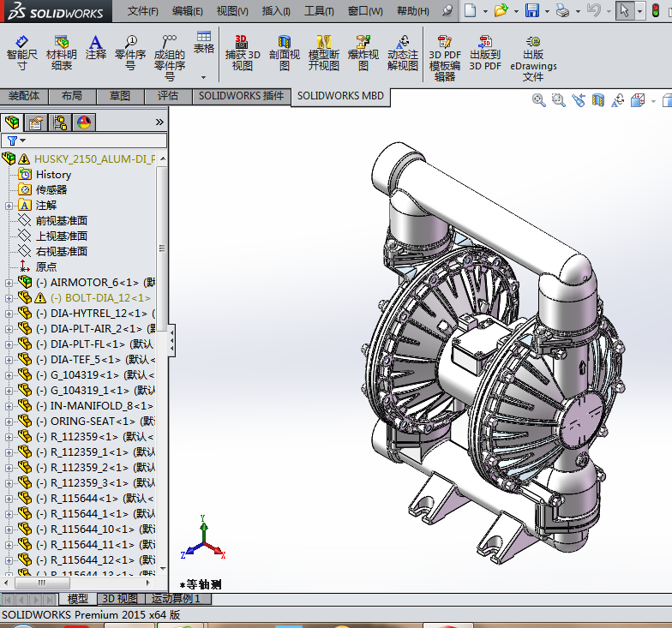Expand the AIRMOTOR_6<1> component node
The image size is (672, 628).
coord(9,283)
